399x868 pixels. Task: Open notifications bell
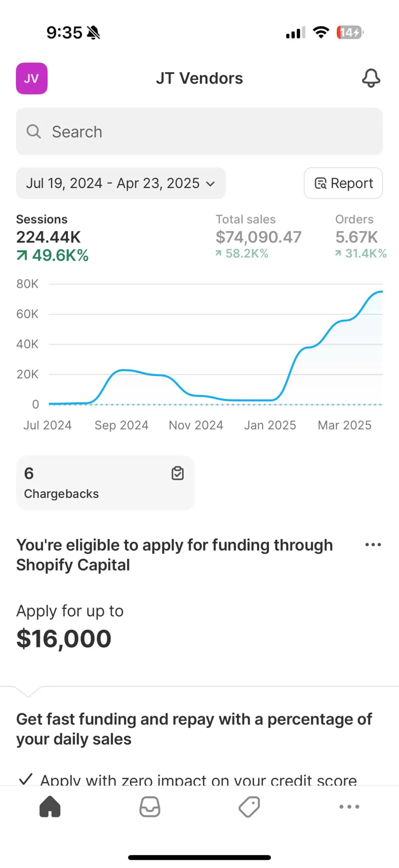pos(371,78)
